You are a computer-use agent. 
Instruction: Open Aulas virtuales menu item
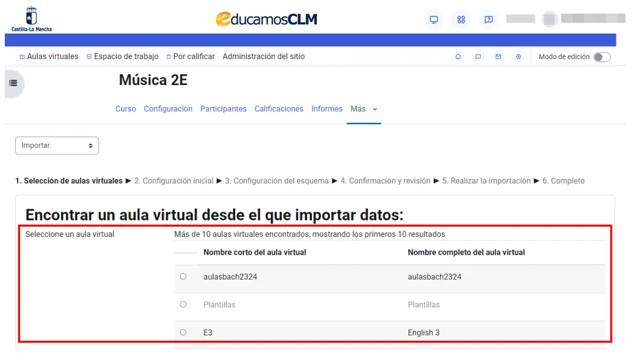49,56
